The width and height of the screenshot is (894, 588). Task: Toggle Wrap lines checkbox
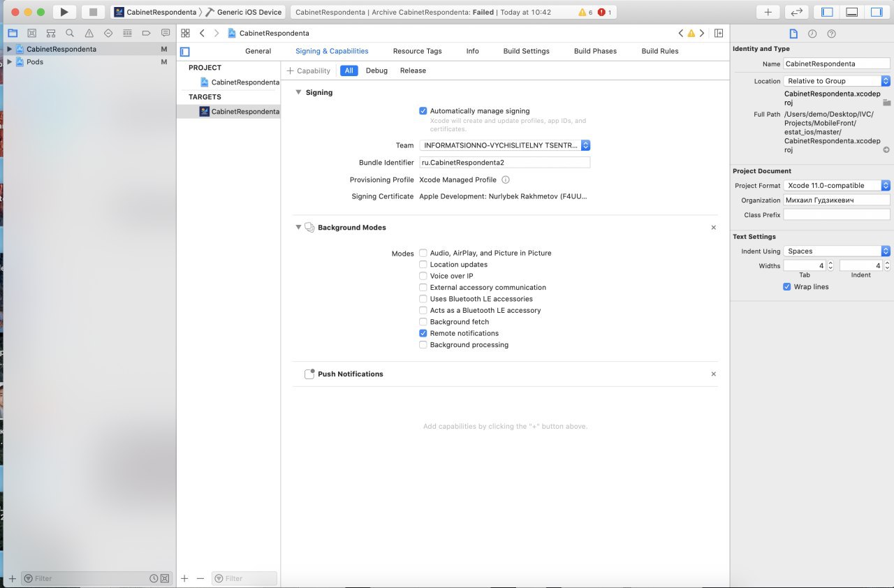click(x=787, y=287)
